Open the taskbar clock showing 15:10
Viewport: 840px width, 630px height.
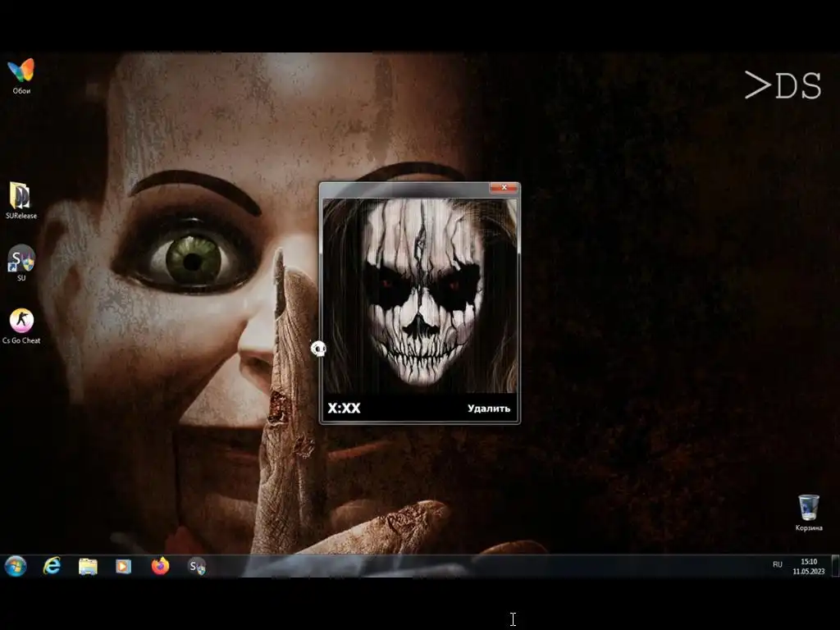click(x=808, y=566)
